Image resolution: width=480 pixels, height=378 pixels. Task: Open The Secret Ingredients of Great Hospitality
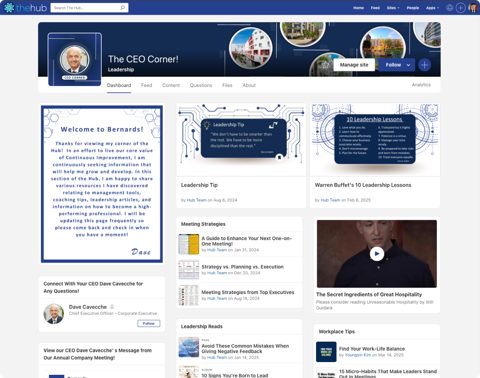coord(369,294)
